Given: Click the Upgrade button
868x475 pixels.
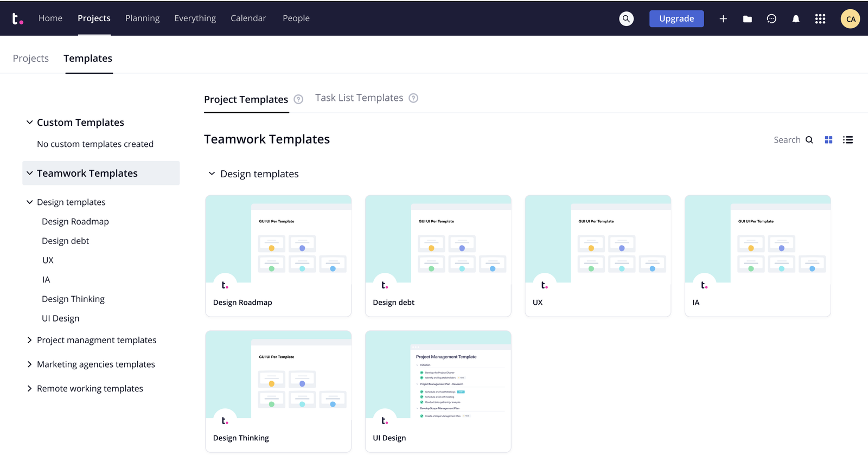Looking at the screenshot, I should (676, 19).
